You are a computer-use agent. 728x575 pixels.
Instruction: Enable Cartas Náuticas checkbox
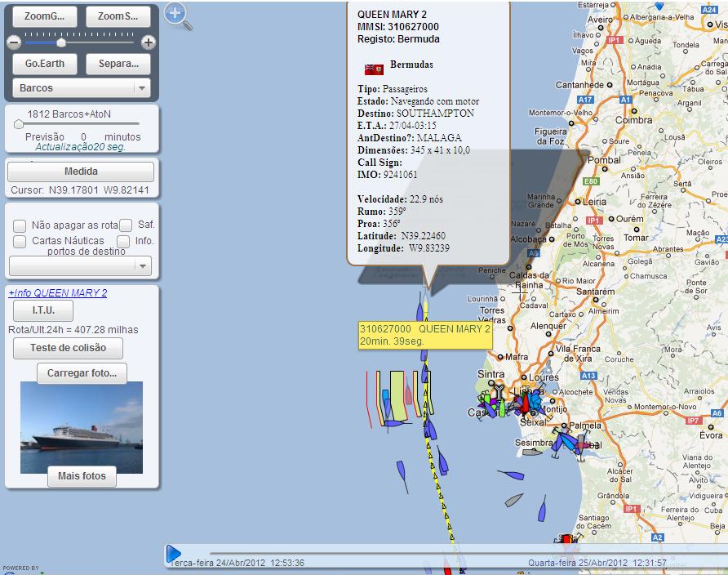(20, 242)
